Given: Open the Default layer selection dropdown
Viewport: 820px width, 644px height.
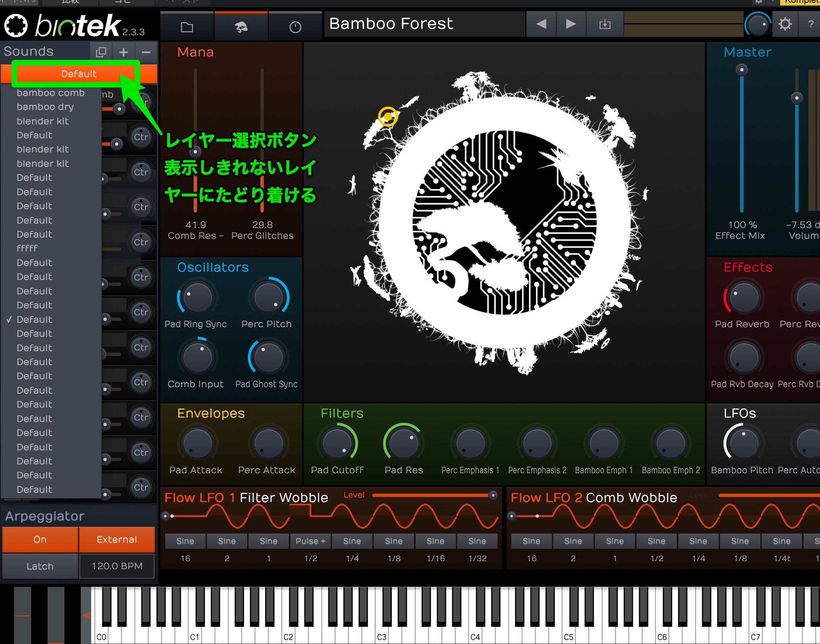Looking at the screenshot, I should (79, 74).
